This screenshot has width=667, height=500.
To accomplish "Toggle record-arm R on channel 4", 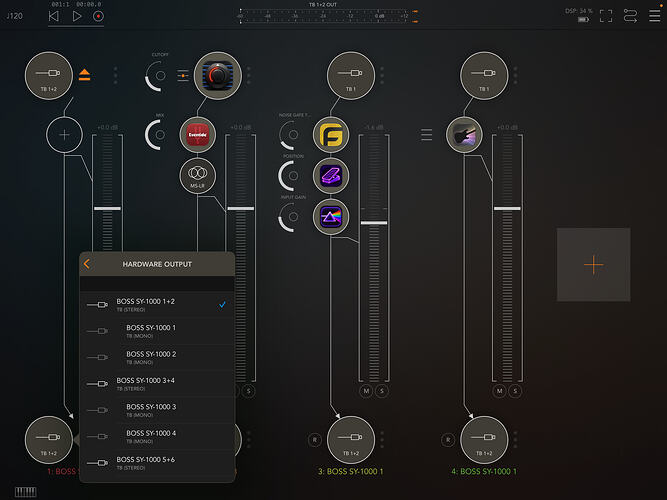I will 448,440.
